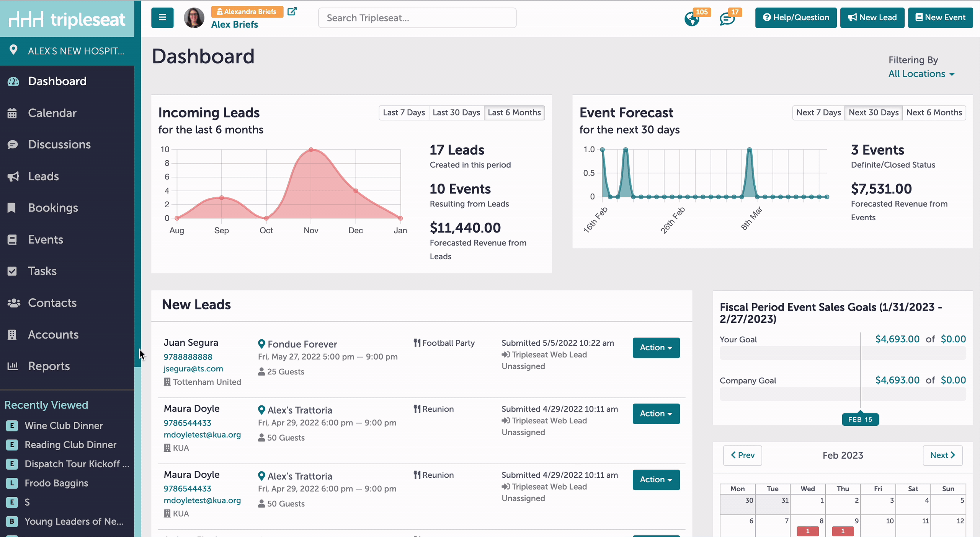Viewport: 980px width, 537px height.
Task: Click external link icon beside Alexandra Briefs
Action: (x=292, y=11)
